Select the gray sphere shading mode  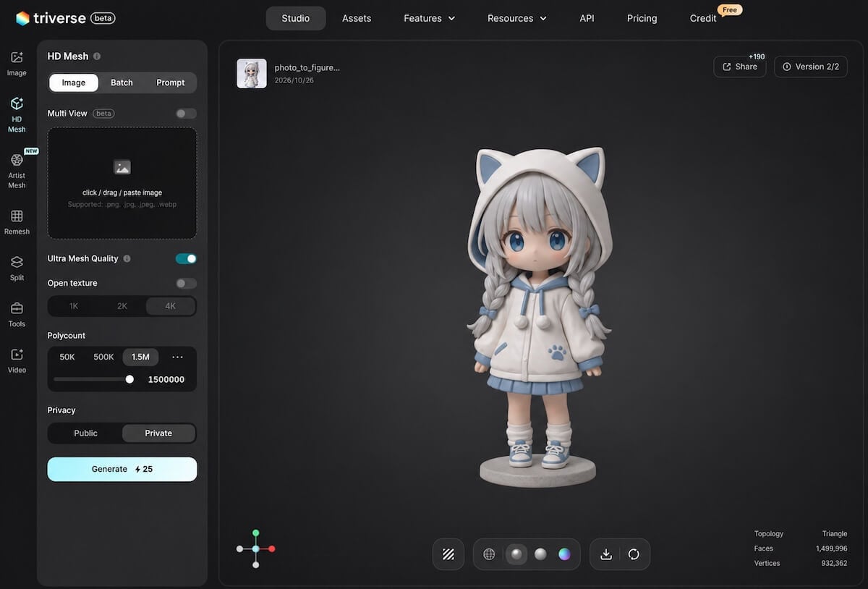click(540, 554)
